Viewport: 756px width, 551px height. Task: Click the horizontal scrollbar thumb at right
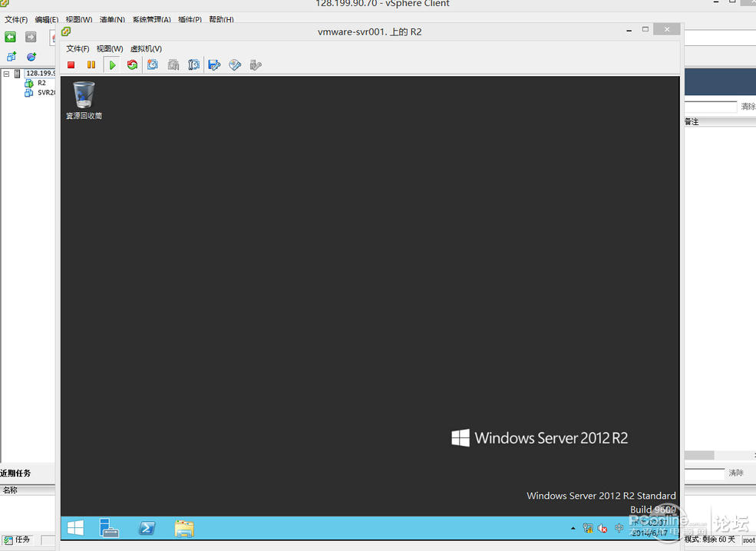click(x=699, y=456)
